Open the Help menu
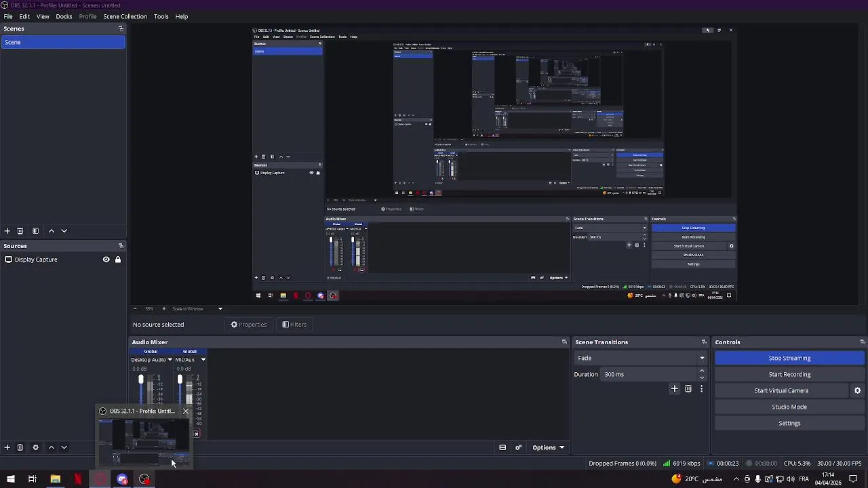 (182, 16)
